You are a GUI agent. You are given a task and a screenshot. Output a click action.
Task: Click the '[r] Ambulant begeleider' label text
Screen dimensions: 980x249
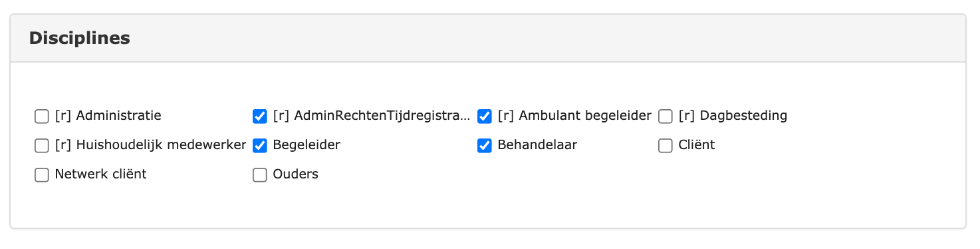pyautogui.click(x=574, y=116)
